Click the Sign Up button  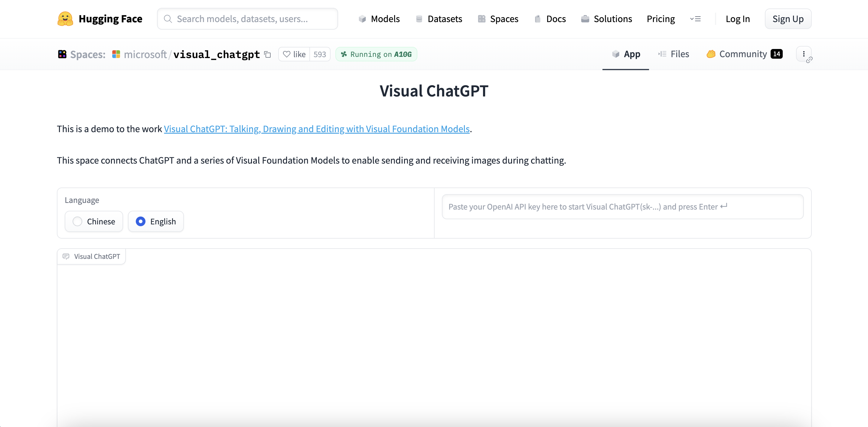(788, 19)
